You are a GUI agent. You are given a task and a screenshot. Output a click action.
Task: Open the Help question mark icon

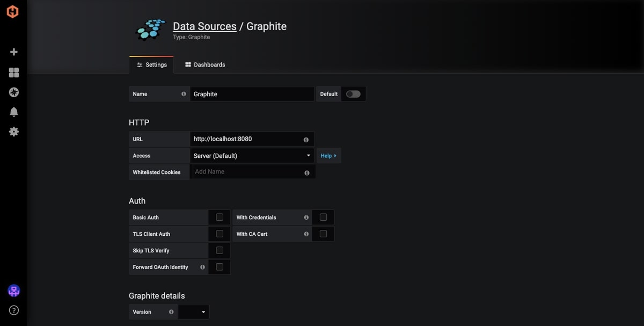click(14, 310)
